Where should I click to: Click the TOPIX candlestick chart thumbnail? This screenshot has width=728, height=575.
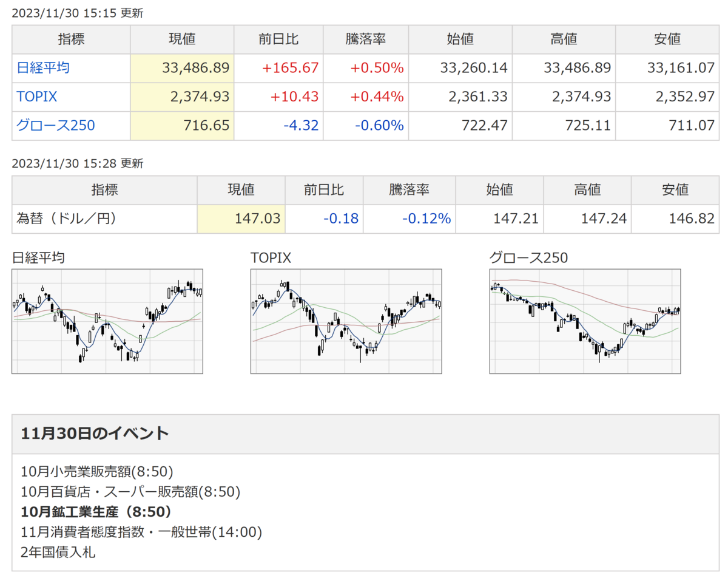[346, 321]
